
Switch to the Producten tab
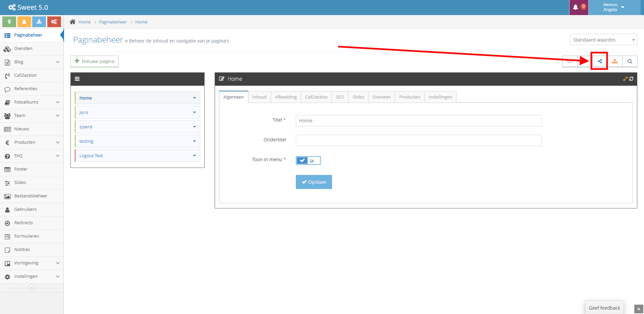(410, 97)
